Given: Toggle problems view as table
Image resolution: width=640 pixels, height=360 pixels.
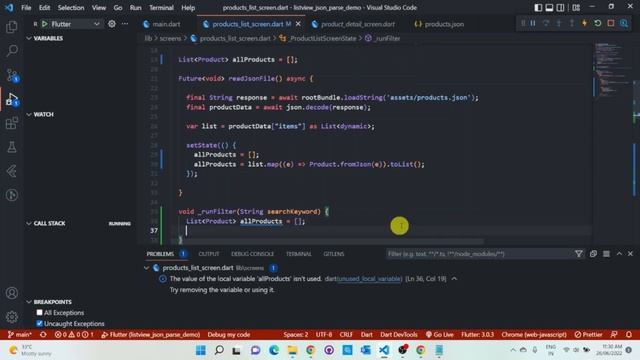Looking at the screenshot, I should [x=606, y=254].
